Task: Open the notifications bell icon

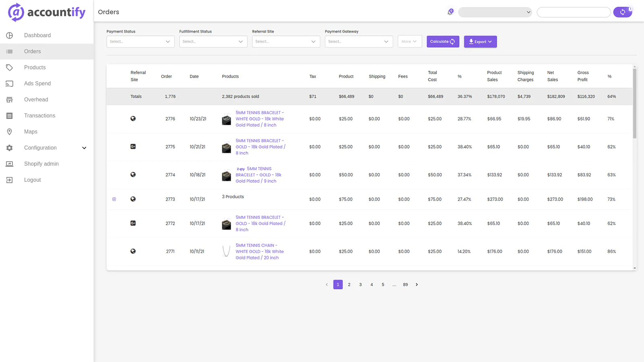Action: 450,12
